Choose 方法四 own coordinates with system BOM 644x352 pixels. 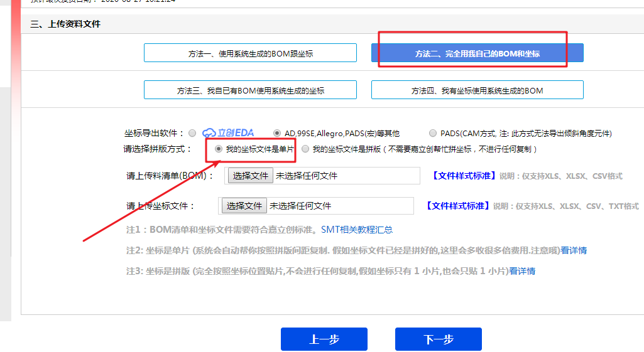point(477,90)
